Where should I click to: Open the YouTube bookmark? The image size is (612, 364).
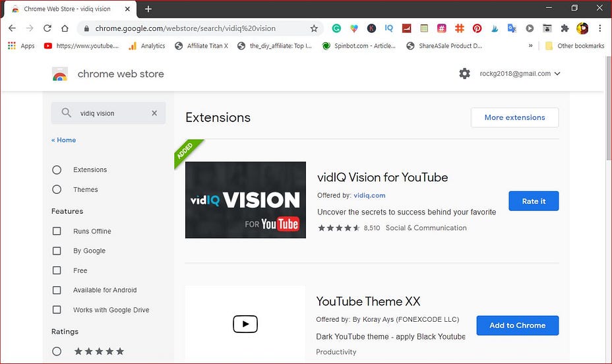pos(81,45)
